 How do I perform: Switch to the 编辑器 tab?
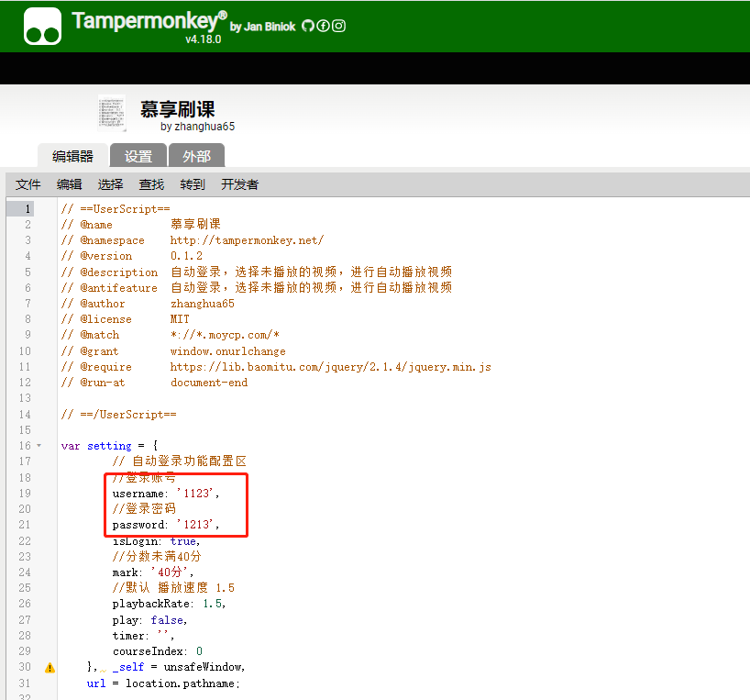[x=72, y=156]
